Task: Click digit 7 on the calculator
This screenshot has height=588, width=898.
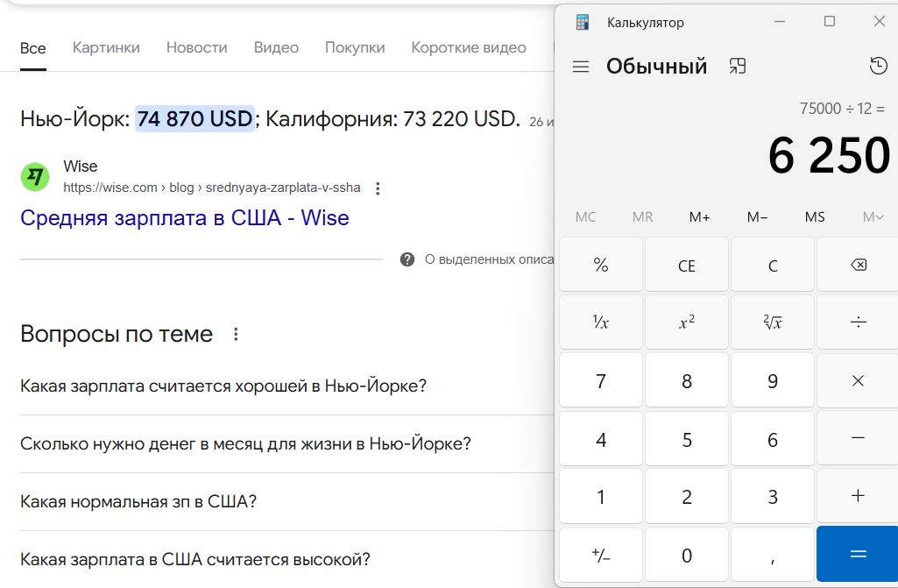Action: tap(601, 380)
